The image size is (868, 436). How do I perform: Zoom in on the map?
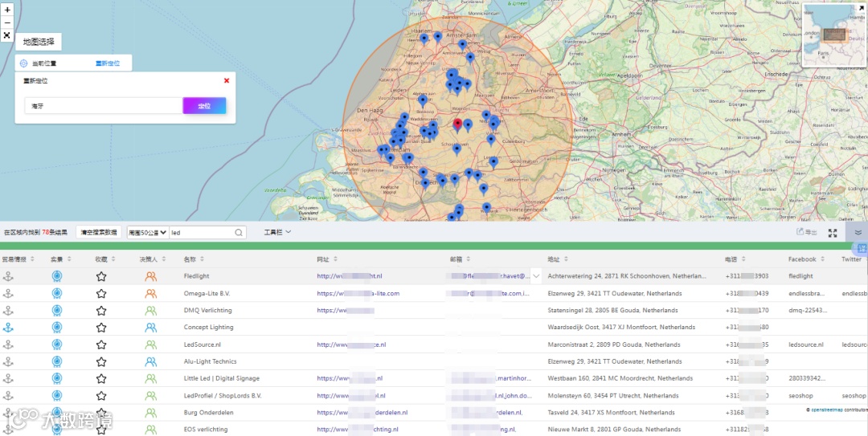coord(6,10)
